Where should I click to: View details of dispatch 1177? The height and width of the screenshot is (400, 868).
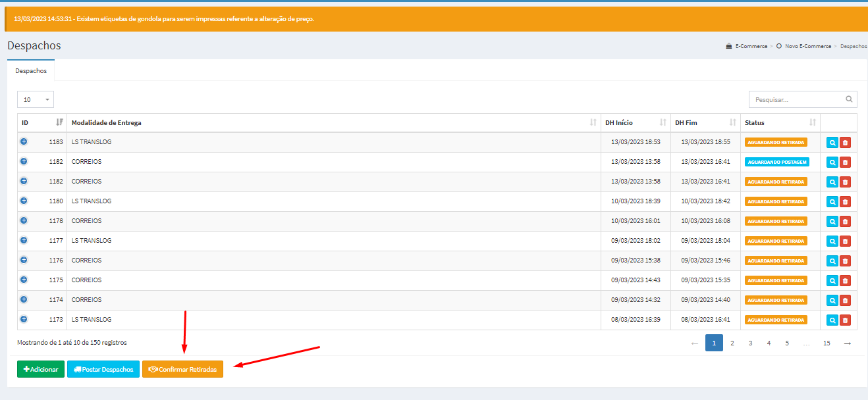click(x=832, y=241)
